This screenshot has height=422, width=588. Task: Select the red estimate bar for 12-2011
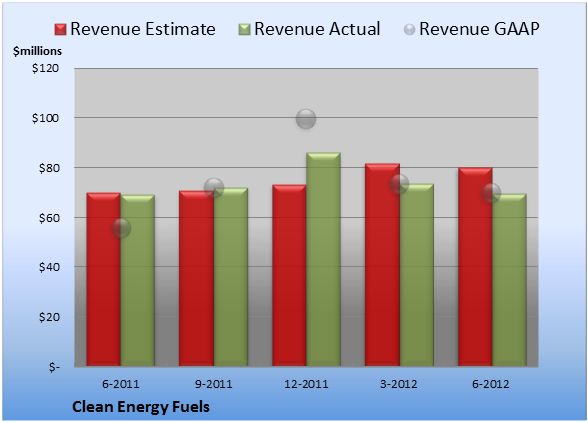[x=289, y=275]
